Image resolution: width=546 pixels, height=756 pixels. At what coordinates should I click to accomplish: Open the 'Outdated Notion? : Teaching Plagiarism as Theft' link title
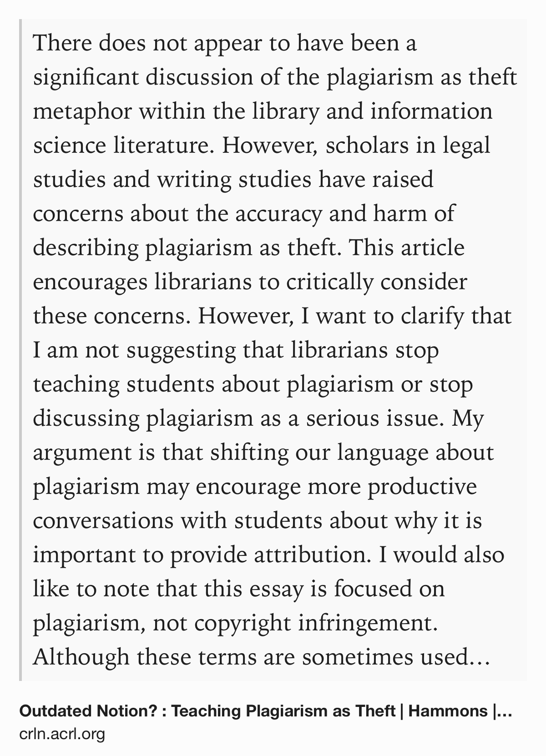click(x=207, y=711)
